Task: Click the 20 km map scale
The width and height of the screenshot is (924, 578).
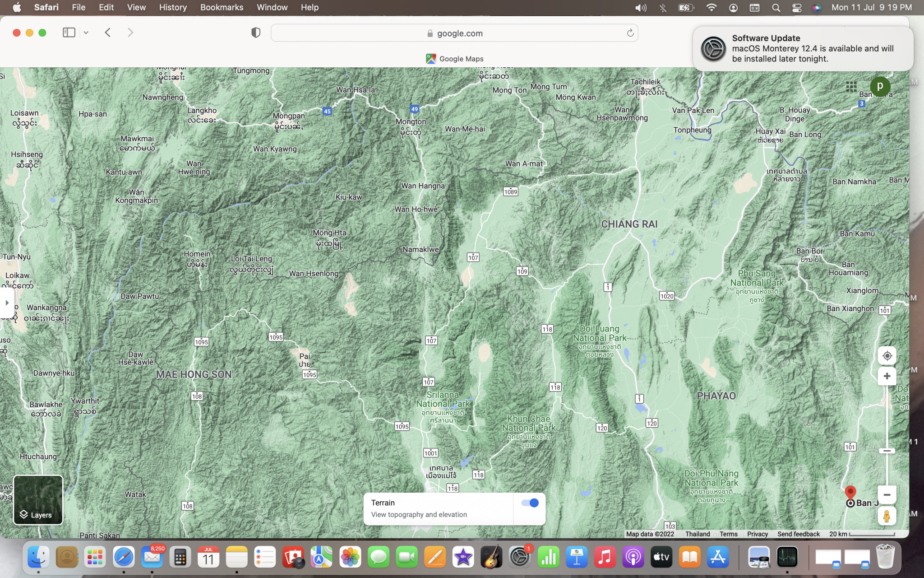Action: coord(862,534)
